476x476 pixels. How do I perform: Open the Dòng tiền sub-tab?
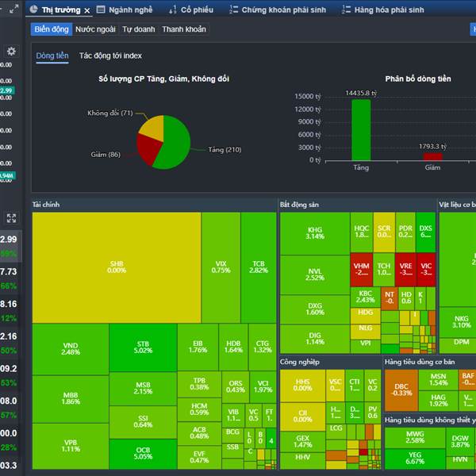52,56
